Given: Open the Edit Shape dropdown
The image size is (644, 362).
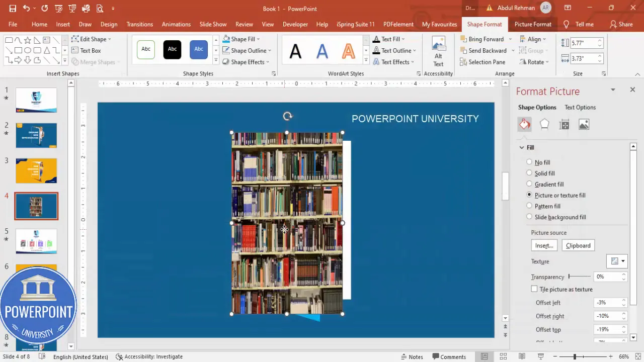Looking at the screenshot, I should (x=91, y=39).
